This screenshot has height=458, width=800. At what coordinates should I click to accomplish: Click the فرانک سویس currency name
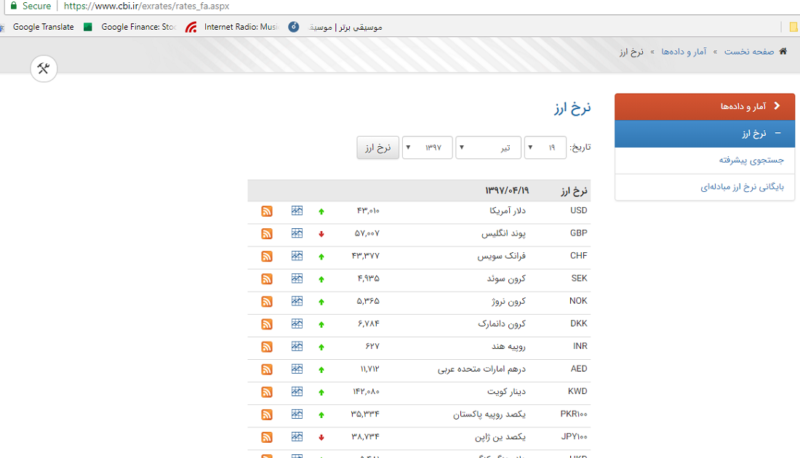(x=501, y=256)
